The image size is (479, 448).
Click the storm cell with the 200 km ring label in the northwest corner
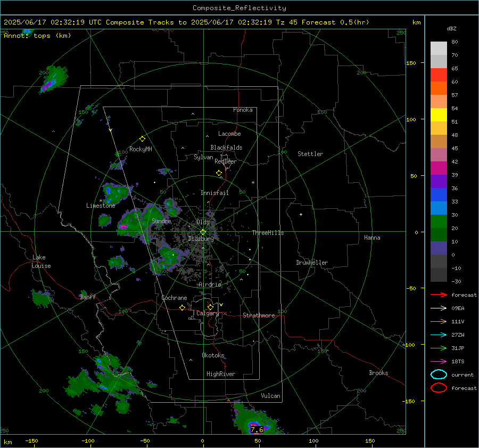(x=53, y=79)
